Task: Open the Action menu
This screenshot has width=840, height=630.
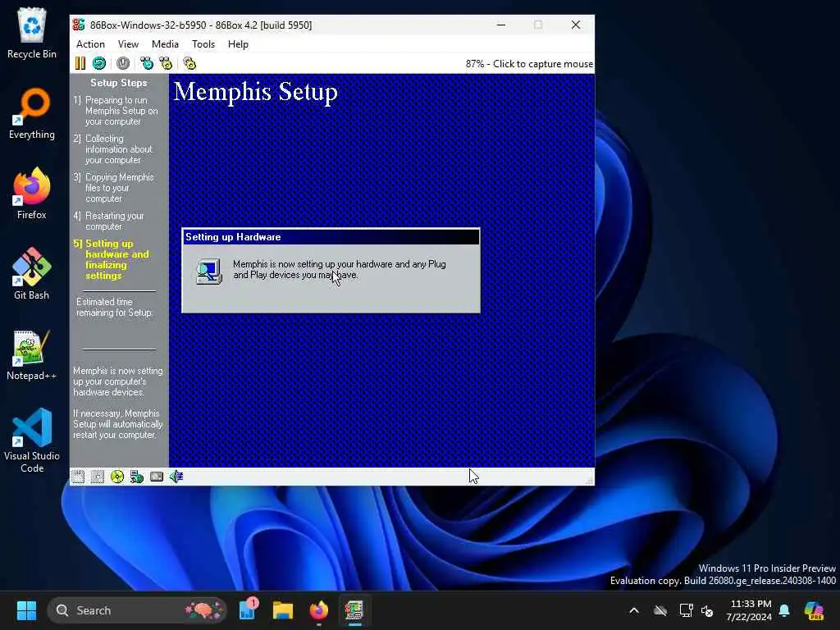Action: coord(90,44)
